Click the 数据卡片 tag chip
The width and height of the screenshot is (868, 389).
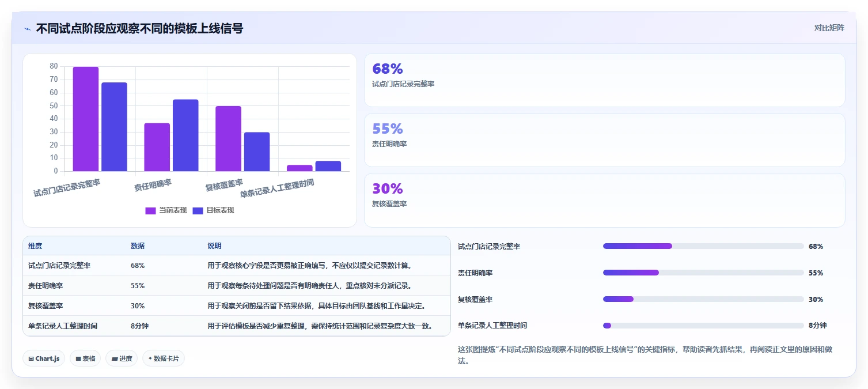(x=164, y=358)
